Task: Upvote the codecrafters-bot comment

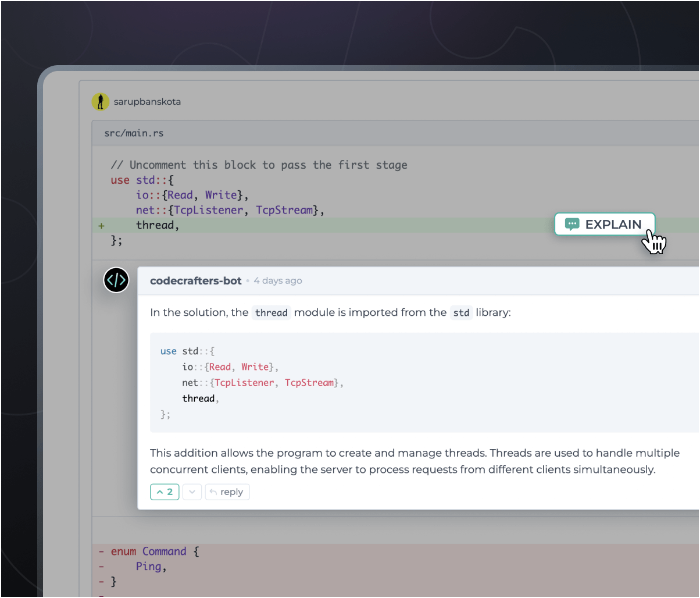Action: click(165, 492)
